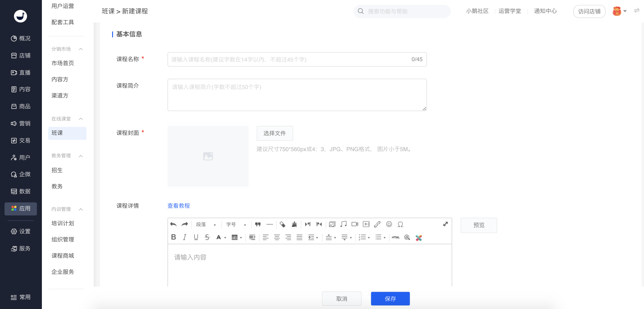Viewport: 644px width, 309px height.
Task: Click the redo arrow in the editor toolbar
Action: (x=184, y=224)
